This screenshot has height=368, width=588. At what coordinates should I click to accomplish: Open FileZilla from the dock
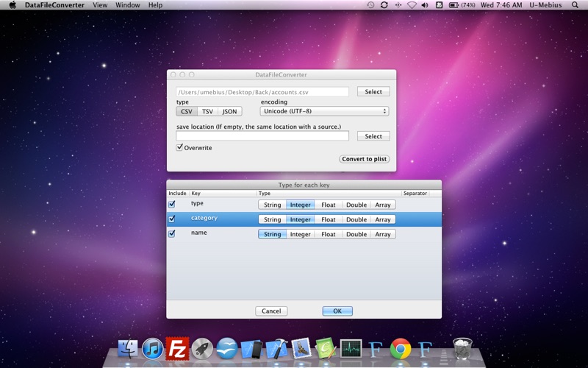point(177,347)
